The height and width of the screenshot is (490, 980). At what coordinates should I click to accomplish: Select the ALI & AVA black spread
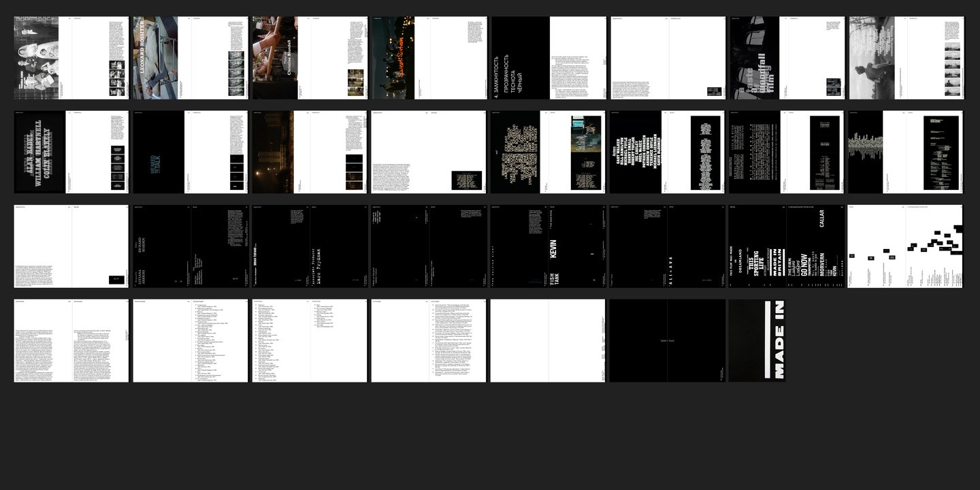(x=667, y=246)
